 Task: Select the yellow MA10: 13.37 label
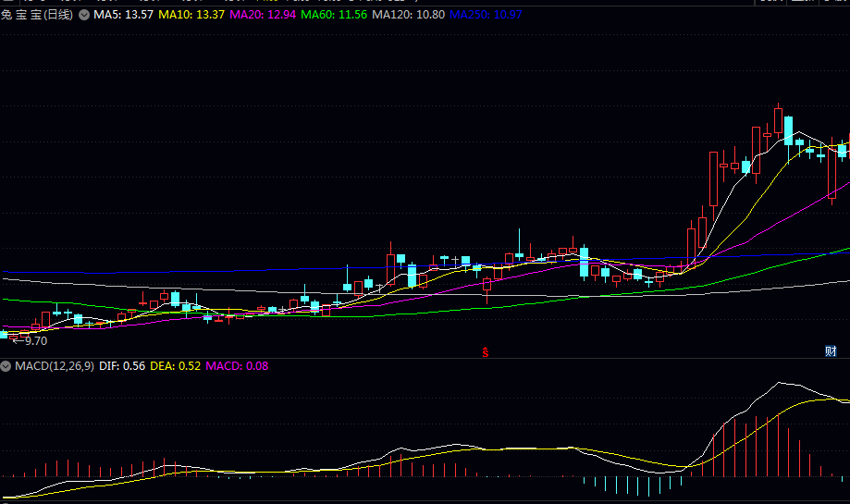191,15
